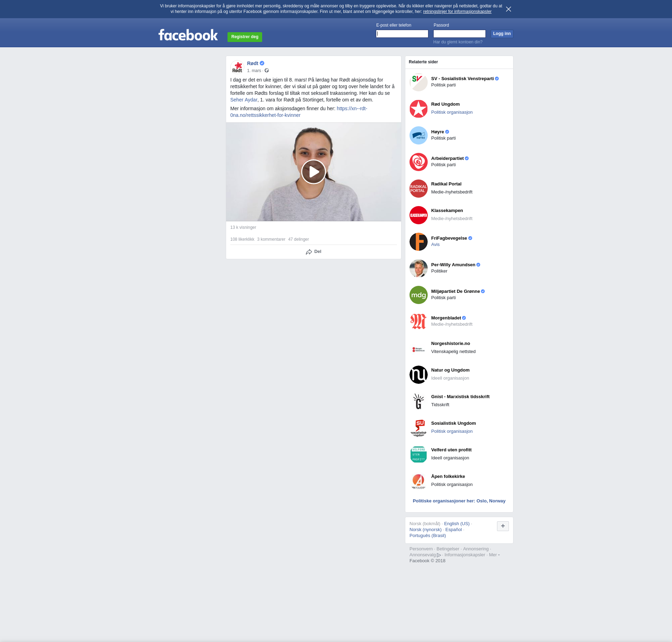
Task: Close the cookie notice banner
Action: click(509, 9)
